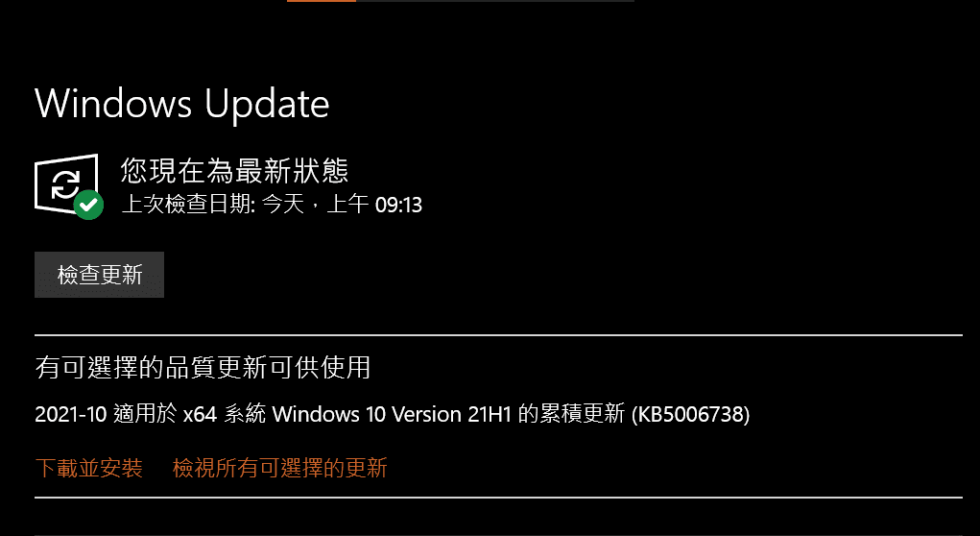Click the 有可選擇的品質更新可供使用 heading
The height and width of the screenshot is (536, 980).
(x=203, y=367)
